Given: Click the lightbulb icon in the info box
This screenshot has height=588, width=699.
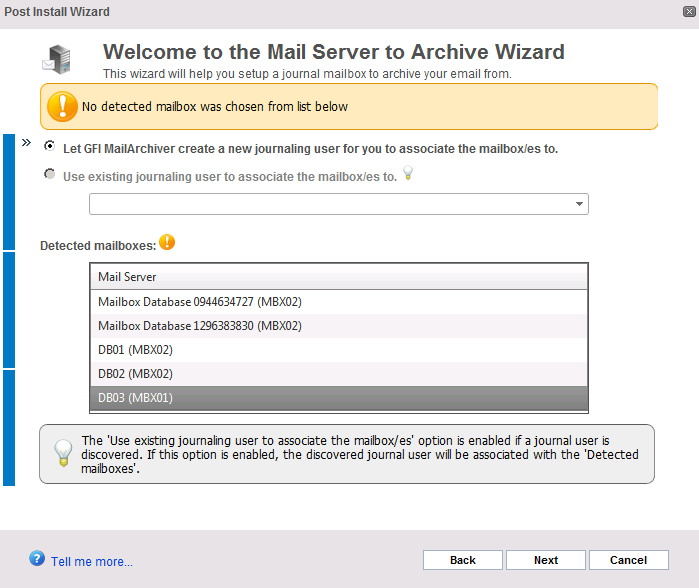Looking at the screenshot, I should tap(63, 453).
